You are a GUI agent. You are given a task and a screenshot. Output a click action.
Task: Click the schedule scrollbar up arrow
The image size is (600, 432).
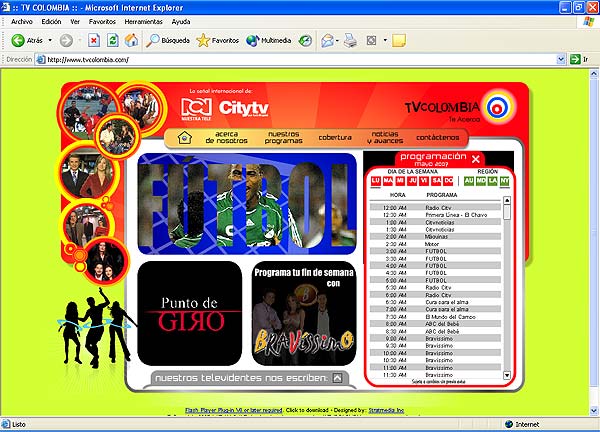pos(506,200)
